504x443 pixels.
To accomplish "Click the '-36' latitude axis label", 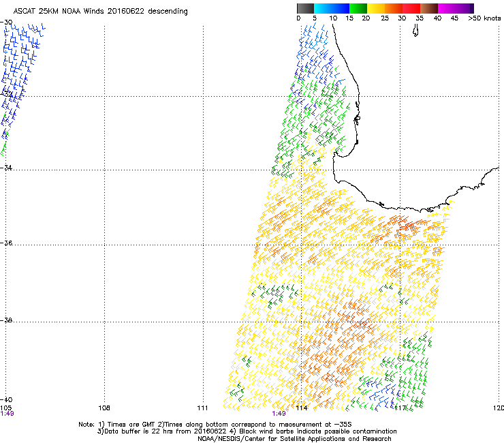I will pos(6,243).
